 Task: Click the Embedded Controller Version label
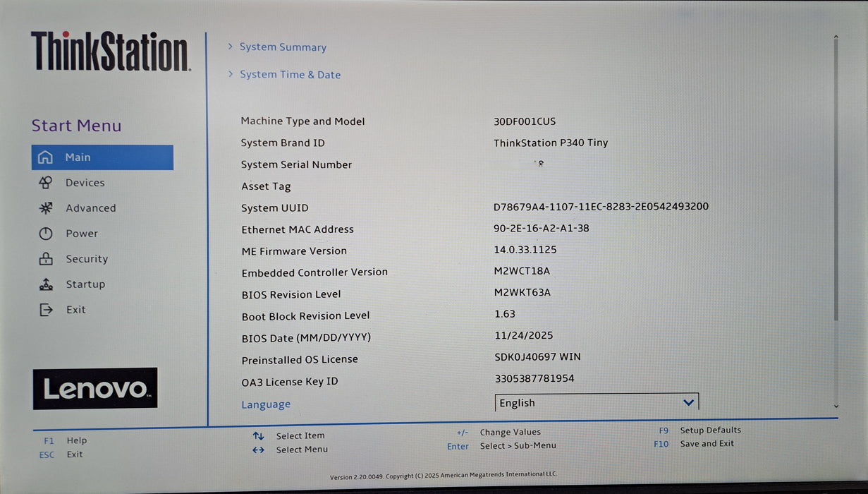click(x=314, y=272)
